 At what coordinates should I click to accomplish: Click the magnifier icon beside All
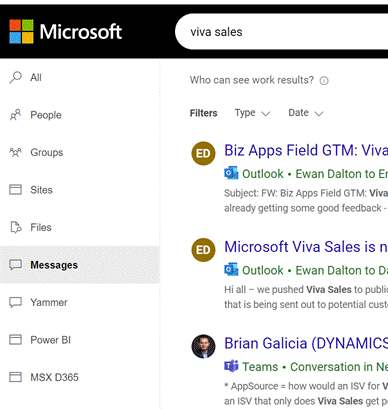point(15,77)
